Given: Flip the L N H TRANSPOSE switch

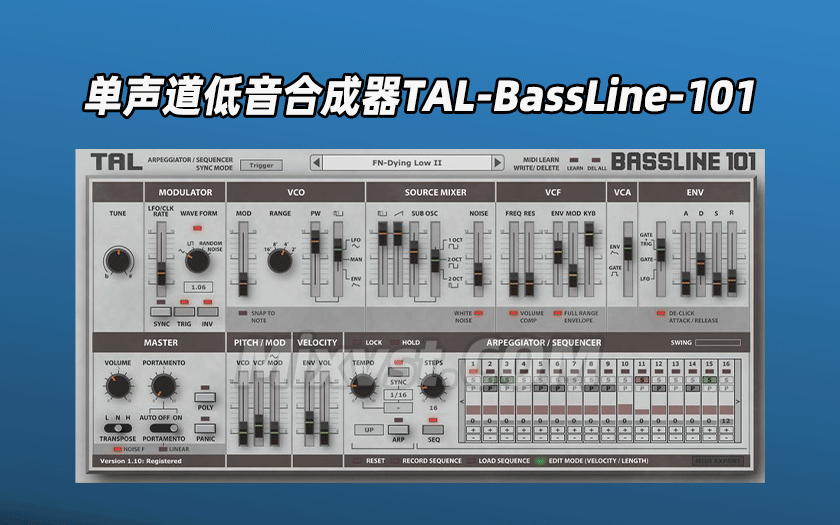Looking at the screenshot, I should tap(118, 428).
